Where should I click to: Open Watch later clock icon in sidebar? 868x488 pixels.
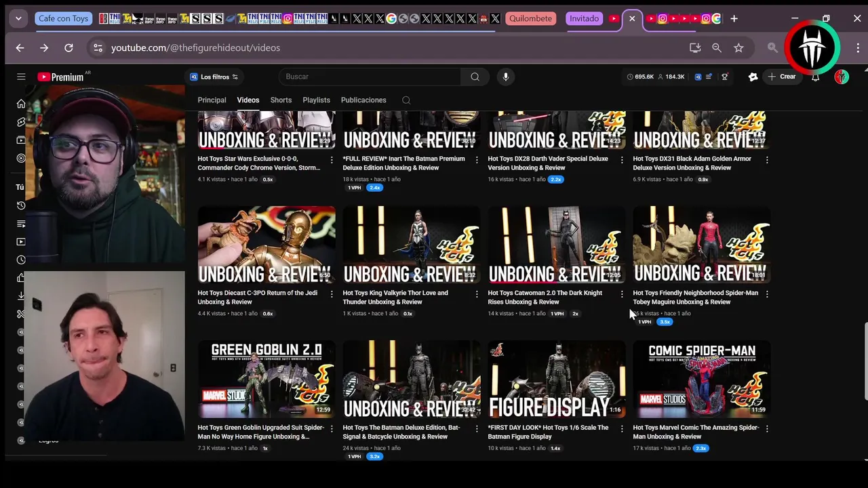21,260
